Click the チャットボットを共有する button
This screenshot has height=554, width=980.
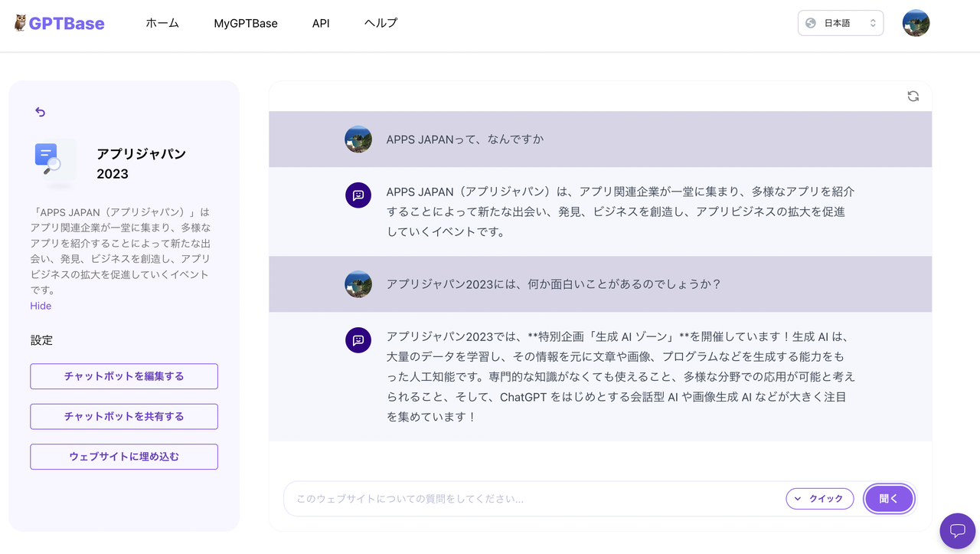(x=124, y=417)
